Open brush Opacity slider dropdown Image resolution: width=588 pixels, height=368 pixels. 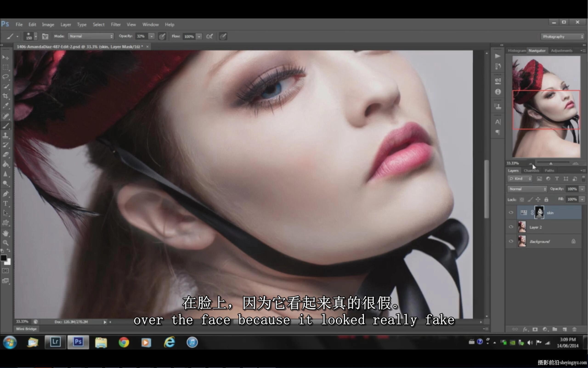point(152,36)
